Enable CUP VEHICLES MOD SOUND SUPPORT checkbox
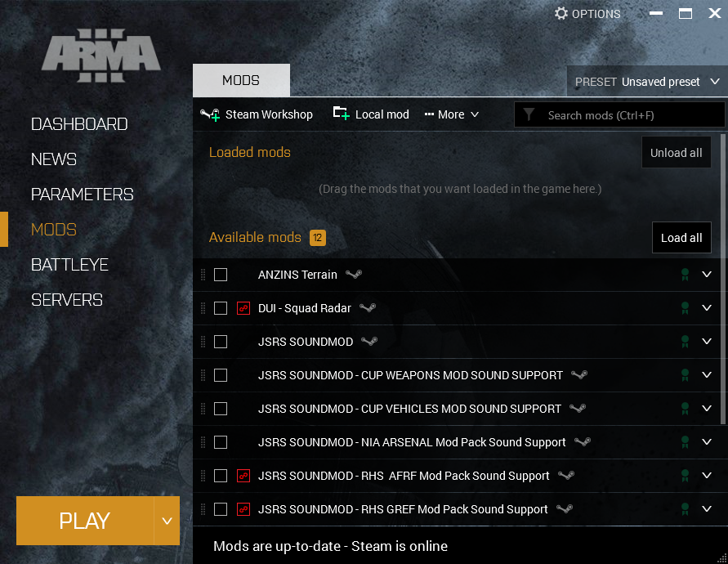The width and height of the screenshot is (728, 564). pos(221,409)
